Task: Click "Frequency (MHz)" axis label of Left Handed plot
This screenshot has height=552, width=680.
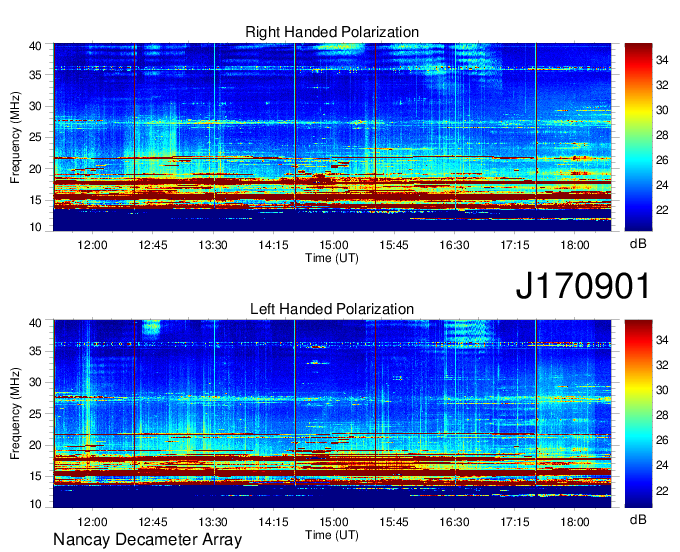Action: coord(15,414)
